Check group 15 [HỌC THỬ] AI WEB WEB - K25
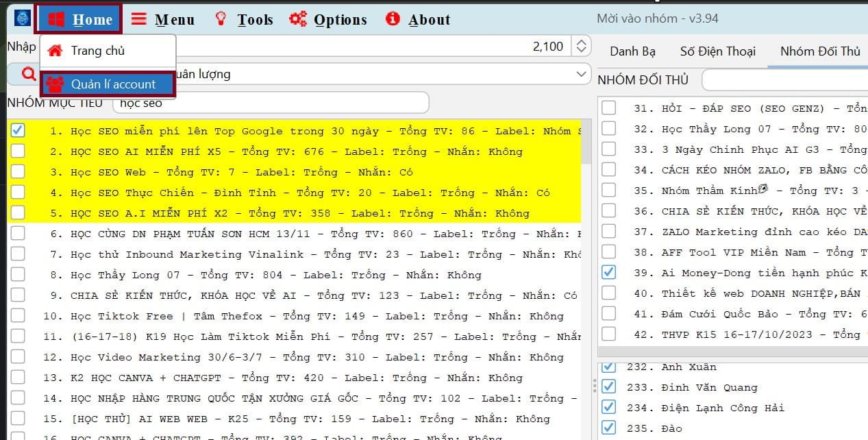Image resolution: width=868 pixels, height=440 pixels. pos(18,418)
